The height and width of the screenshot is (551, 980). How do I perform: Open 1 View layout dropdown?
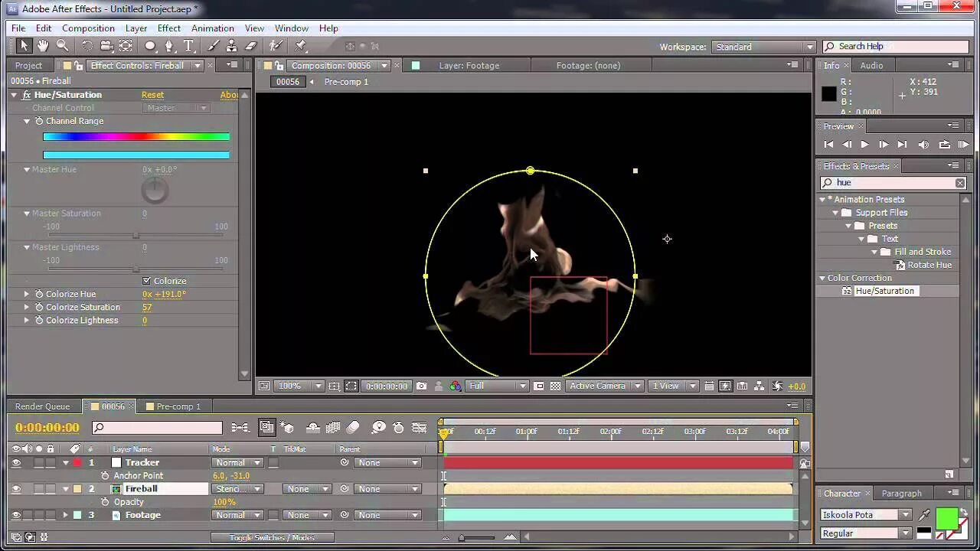click(674, 386)
